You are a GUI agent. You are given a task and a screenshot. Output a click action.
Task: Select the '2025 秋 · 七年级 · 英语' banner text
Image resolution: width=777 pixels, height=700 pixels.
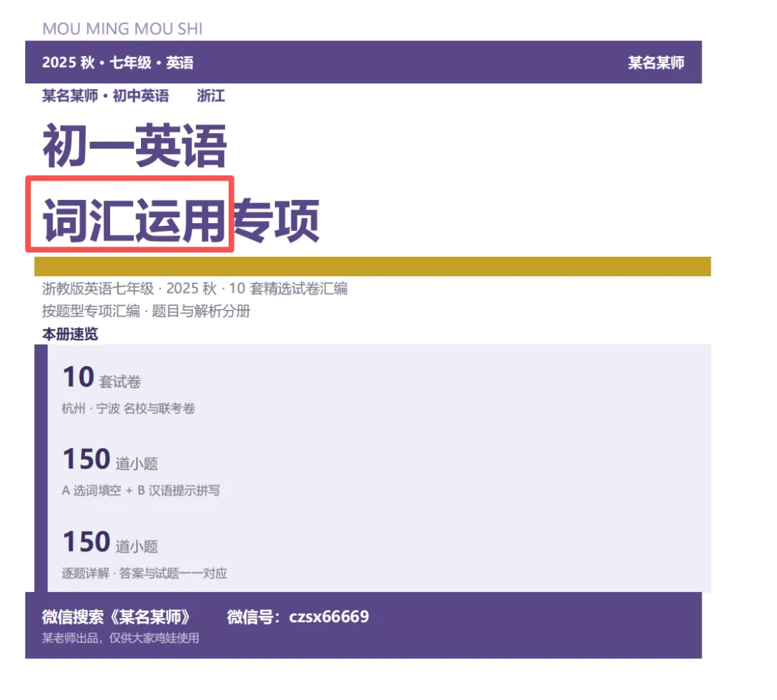tap(118, 63)
